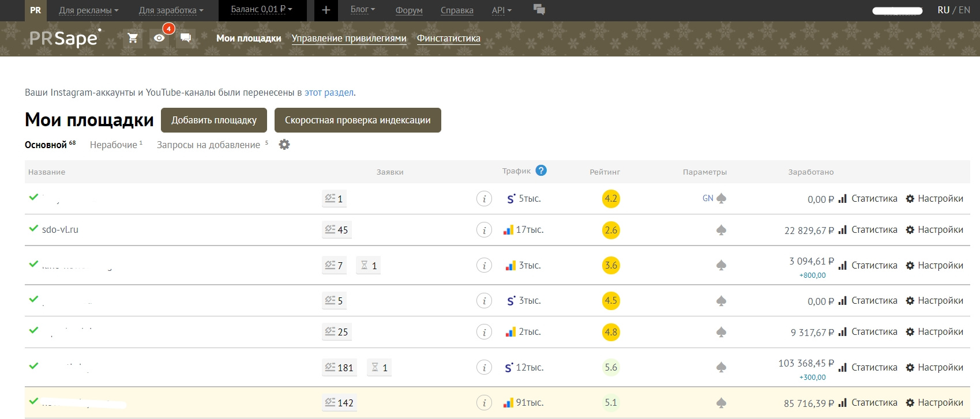Click the traffic source icon for 12тыс.
980x419 pixels.
pyautogui.click(x=509, y=368)
